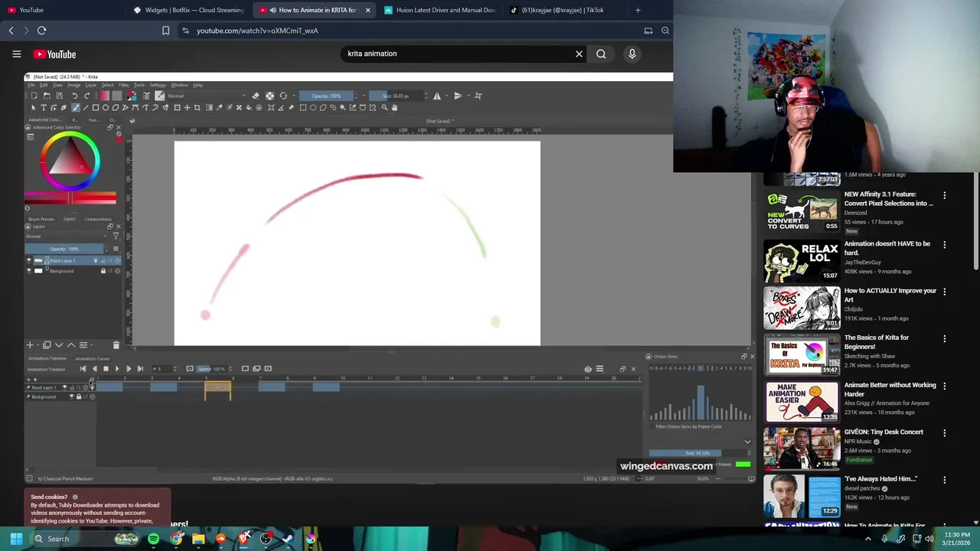This screenshot has height=551, width=980.
Task: Click the brush Opacity 100% slider
Action: 326,96
